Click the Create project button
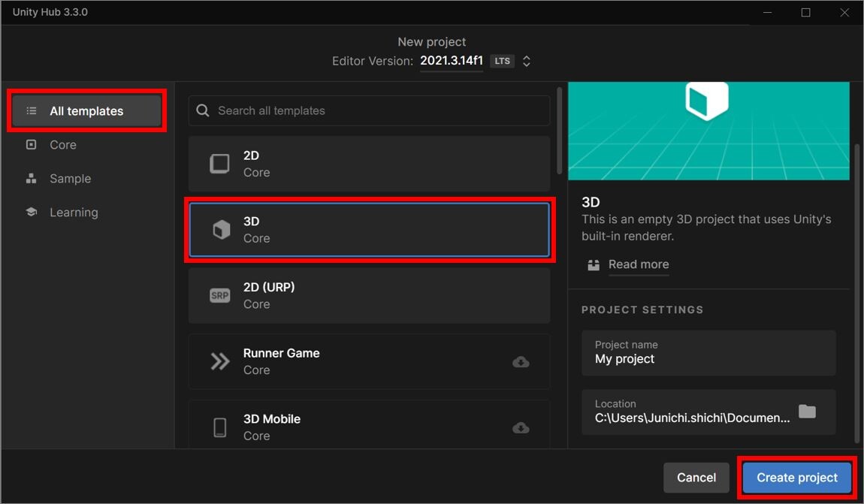The height and width of the screenshot is (504, 864). (x=797, y=478)
